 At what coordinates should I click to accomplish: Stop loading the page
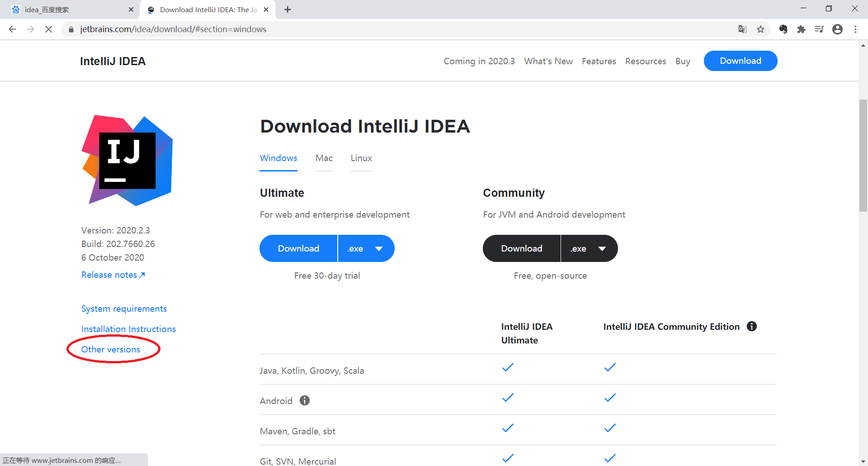(48, 29)
